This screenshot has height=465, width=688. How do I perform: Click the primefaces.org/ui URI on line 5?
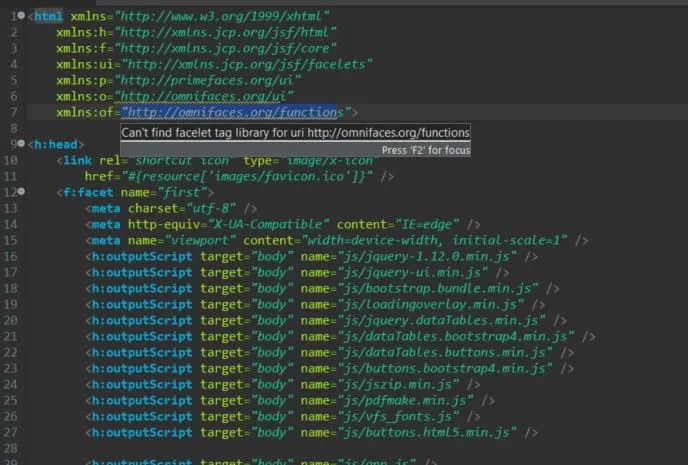tap(207, 80)
